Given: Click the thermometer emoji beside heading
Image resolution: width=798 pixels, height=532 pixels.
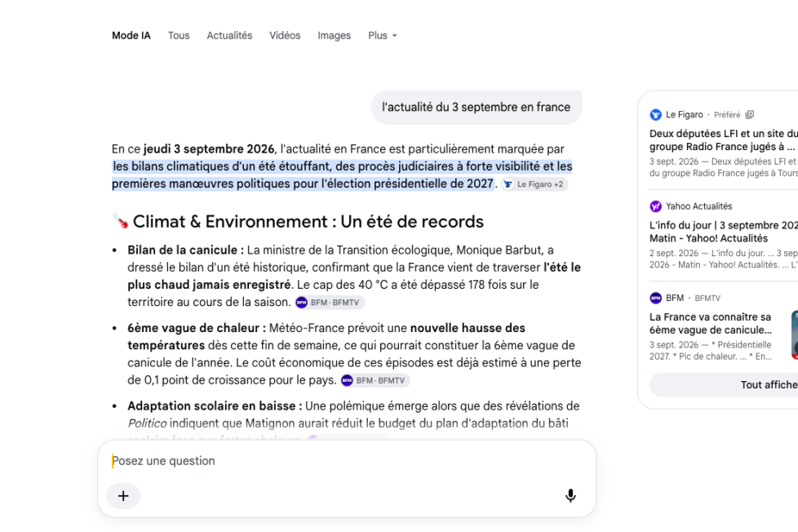Looking at the screenshot, I should pyautogui.click(x=121, y=221).
